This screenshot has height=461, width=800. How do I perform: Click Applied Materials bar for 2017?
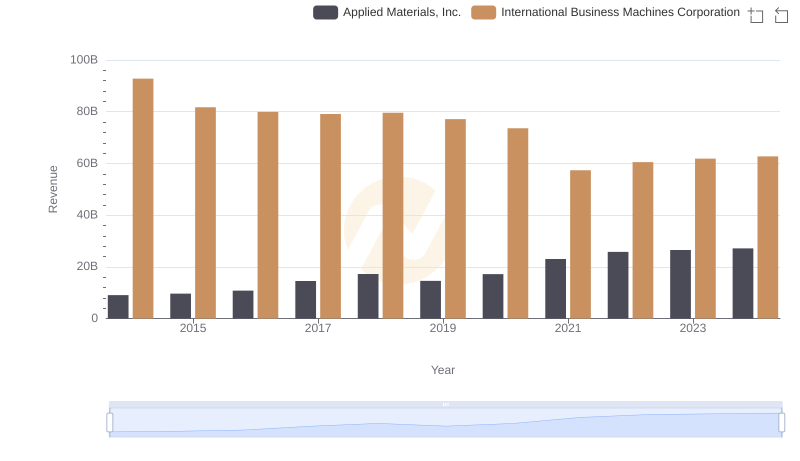[306, 300]
